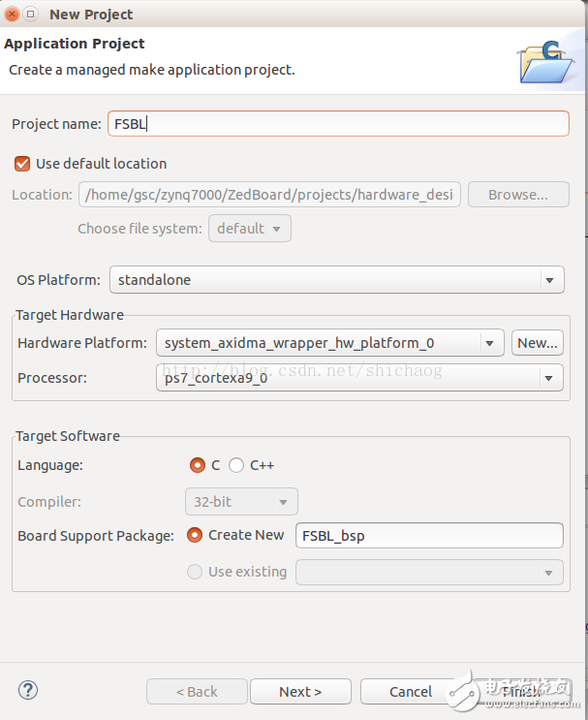Expand the Hardware Platform dropdown

(330, 343)
